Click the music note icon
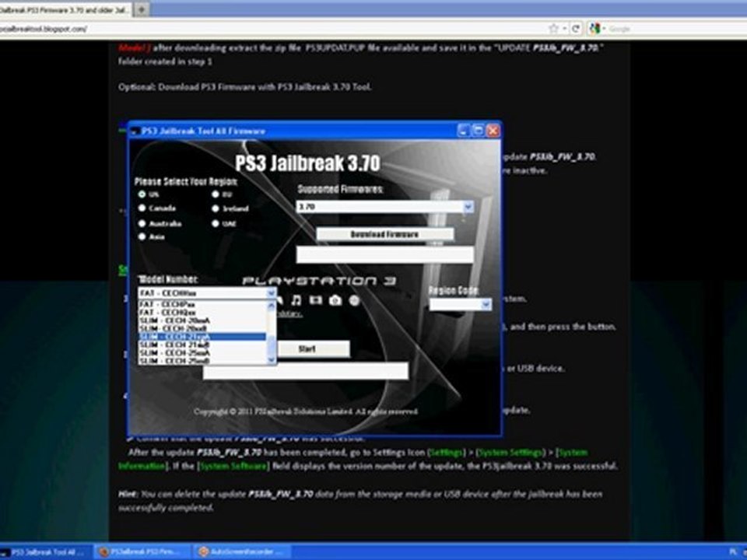Viewport: 747px width, 560px height. click(296, 300)
